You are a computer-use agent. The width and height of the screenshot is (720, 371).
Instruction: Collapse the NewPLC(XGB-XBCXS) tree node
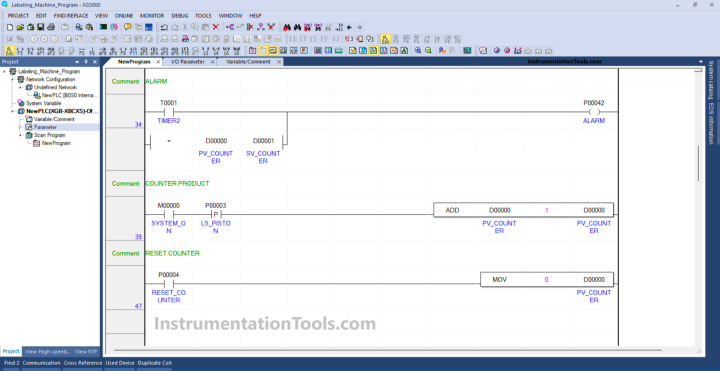point(13,111)
